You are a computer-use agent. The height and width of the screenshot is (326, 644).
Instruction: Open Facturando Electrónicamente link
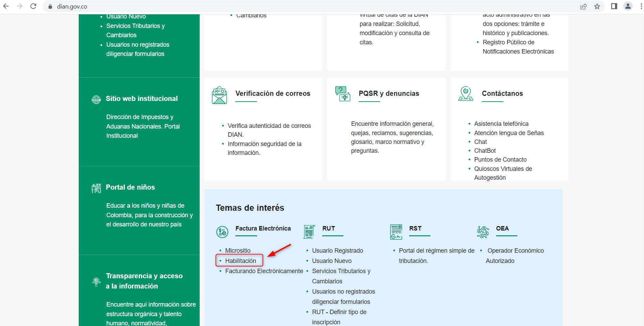[x=264, y=271]
